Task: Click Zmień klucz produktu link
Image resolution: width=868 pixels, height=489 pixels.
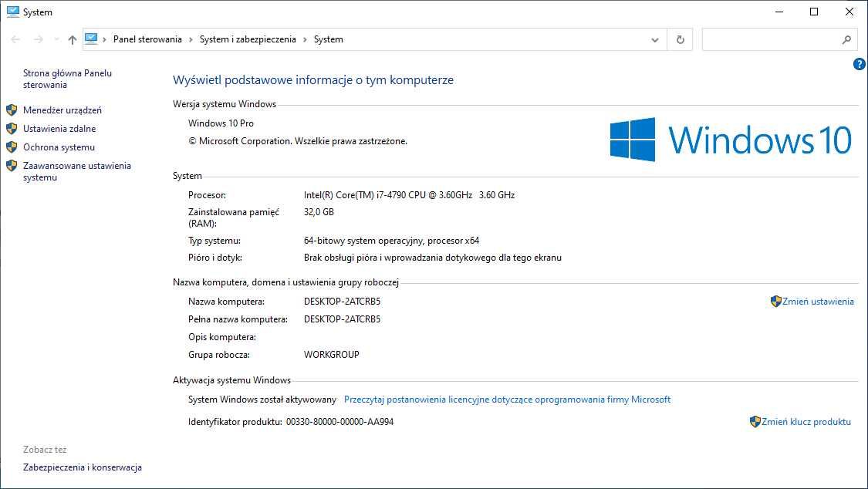Action: (806, 422)
